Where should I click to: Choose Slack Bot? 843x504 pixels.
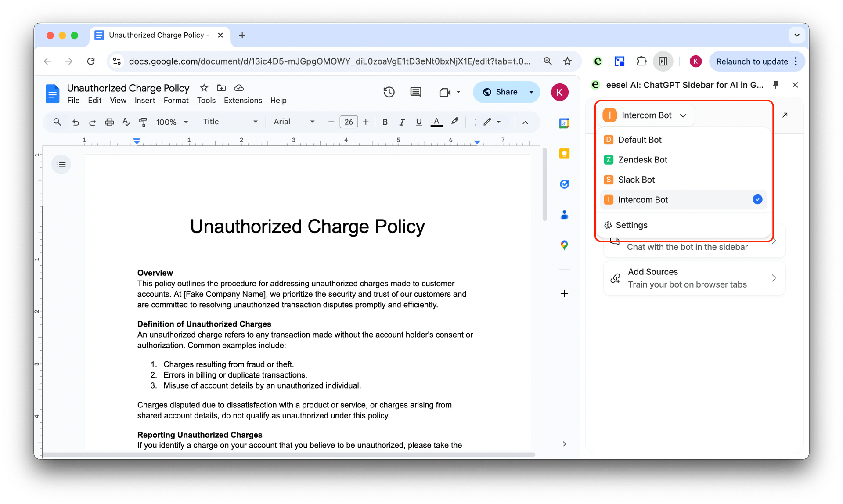click(684, 180)
